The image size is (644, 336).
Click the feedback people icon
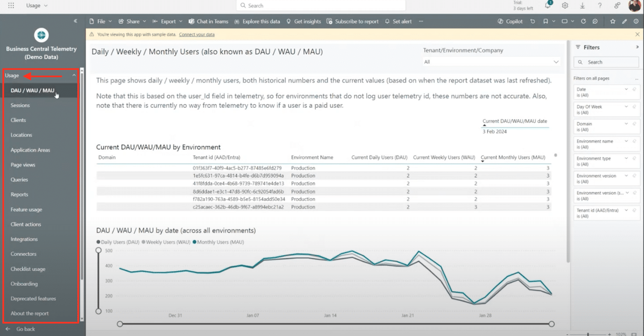[x=617, y=6]
